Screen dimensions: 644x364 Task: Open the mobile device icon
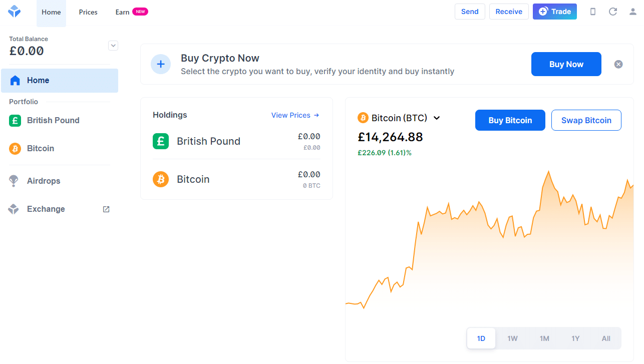[x=593, y=12]
